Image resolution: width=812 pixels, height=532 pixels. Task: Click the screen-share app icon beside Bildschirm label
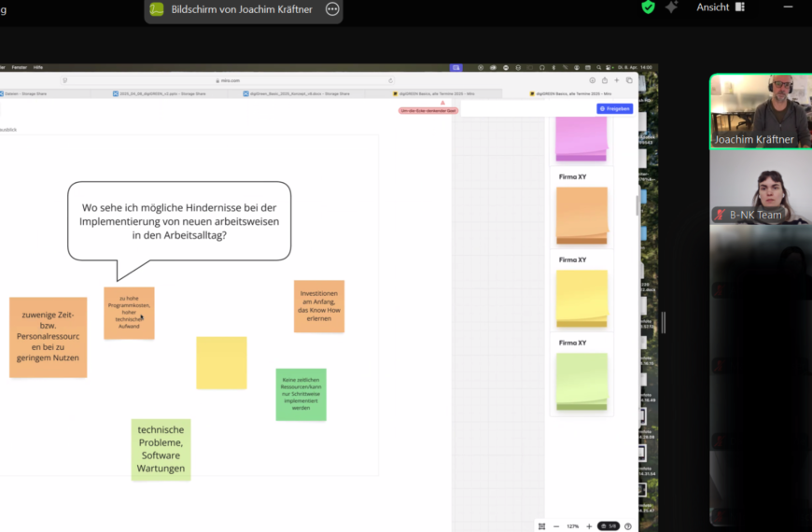(157, 8)
